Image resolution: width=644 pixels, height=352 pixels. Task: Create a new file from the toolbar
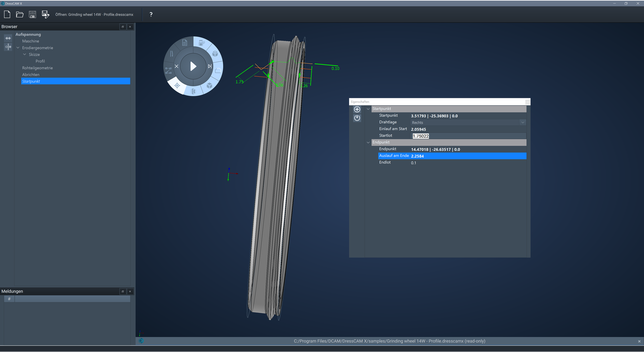[7, 14]
